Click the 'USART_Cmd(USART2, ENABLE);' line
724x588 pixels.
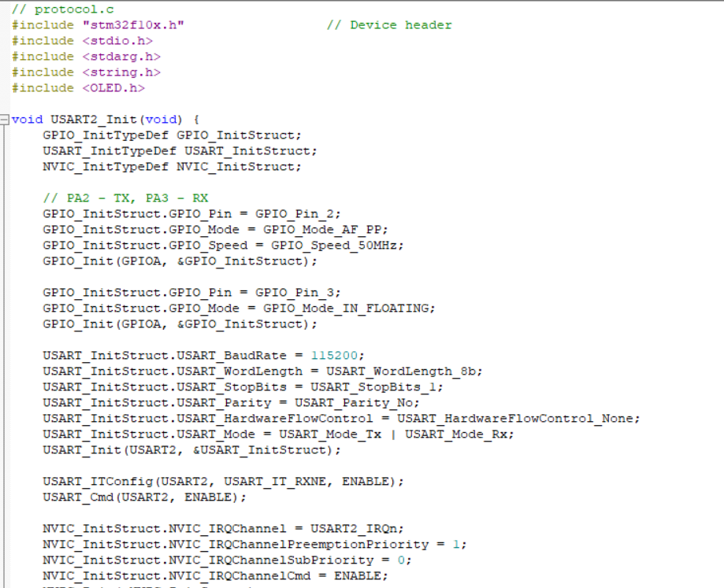point(144,497)
